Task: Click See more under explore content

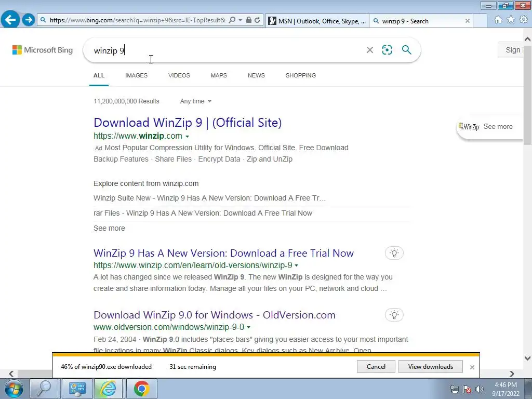Action: point(109,228)
